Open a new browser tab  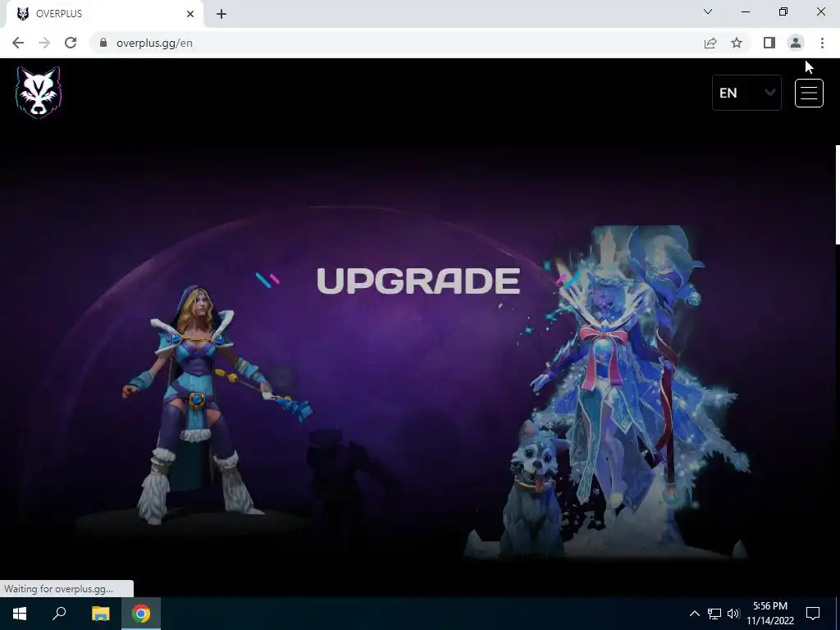coord(221,14)
